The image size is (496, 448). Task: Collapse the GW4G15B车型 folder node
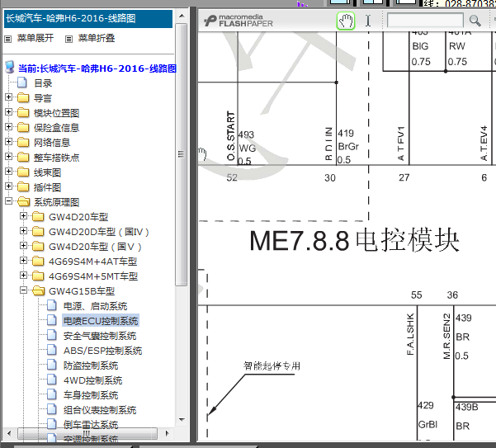[x=24, y=291]
